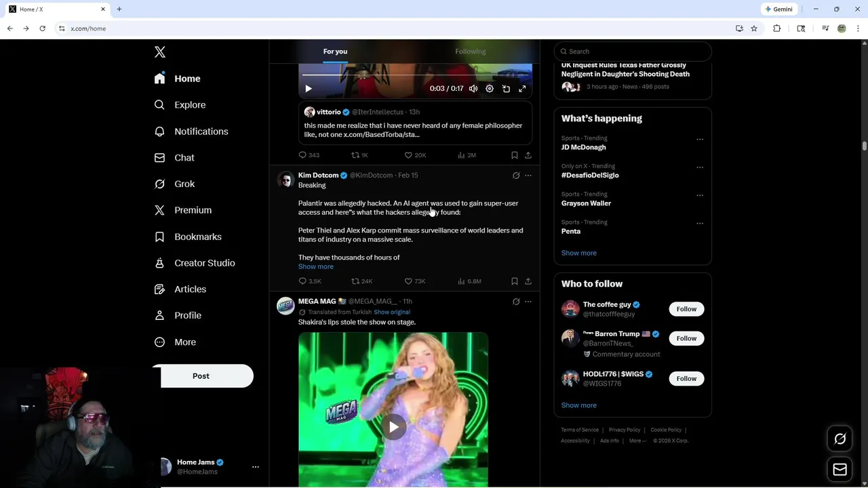
Task: View 6.8M views analytics icon
Action: 469,281
